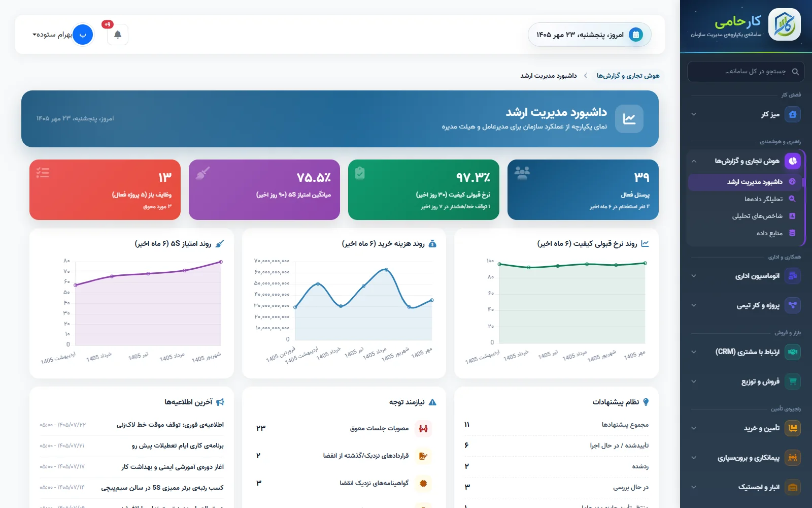The image size is (812, 508).
Task: Click the chart icon in the dashboard banner
Action: point(629,119)
